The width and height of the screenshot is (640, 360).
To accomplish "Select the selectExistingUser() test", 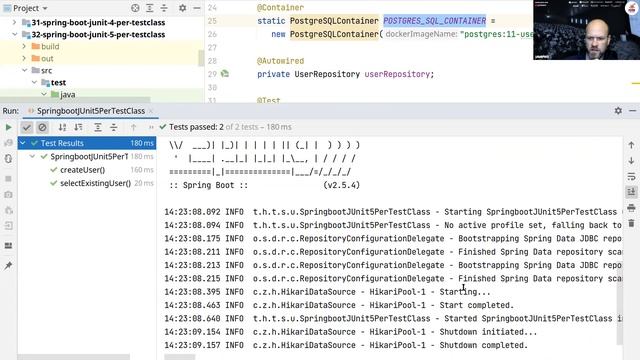I will tap(96, 183).
